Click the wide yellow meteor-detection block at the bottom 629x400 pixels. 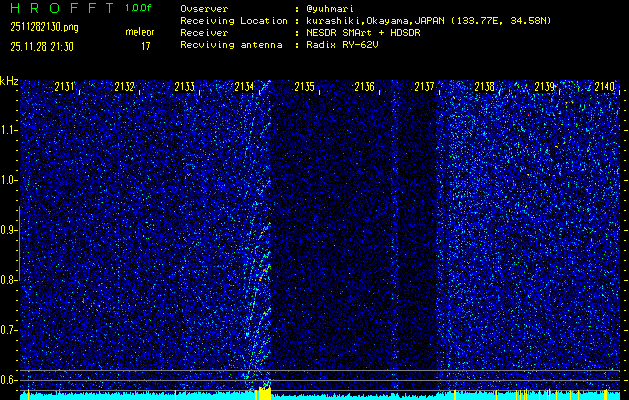(263, 394)
